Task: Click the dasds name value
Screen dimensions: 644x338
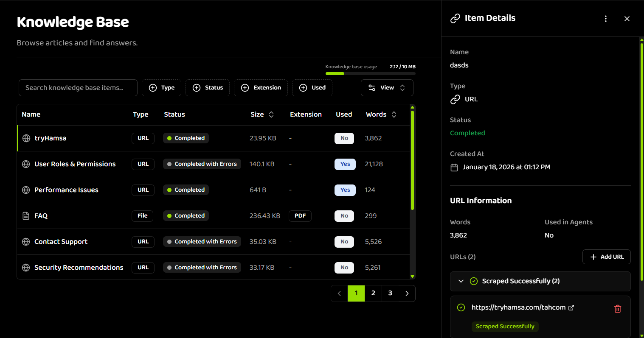Action: pyautogui.click(x=459, y=65)
